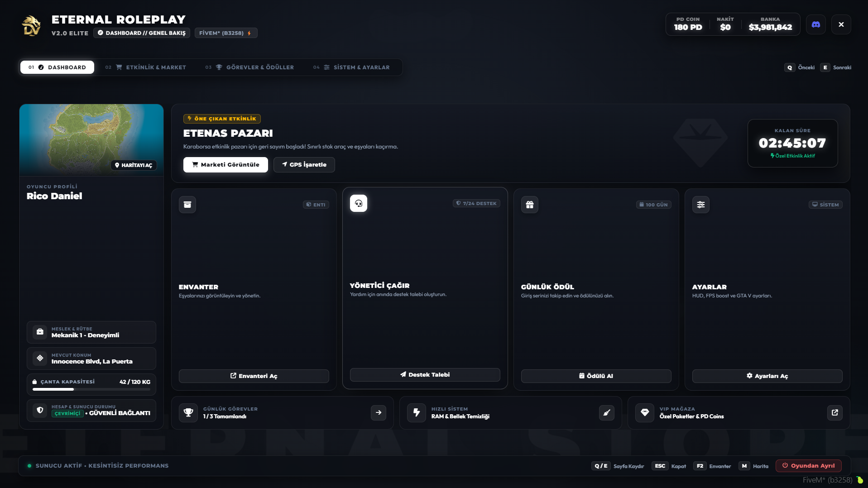Click the shield icon in Hesap & Sunucu Durumu
The width and height of the screenshot is (868, 488).
pyautogui.click(x=40, y=410)
